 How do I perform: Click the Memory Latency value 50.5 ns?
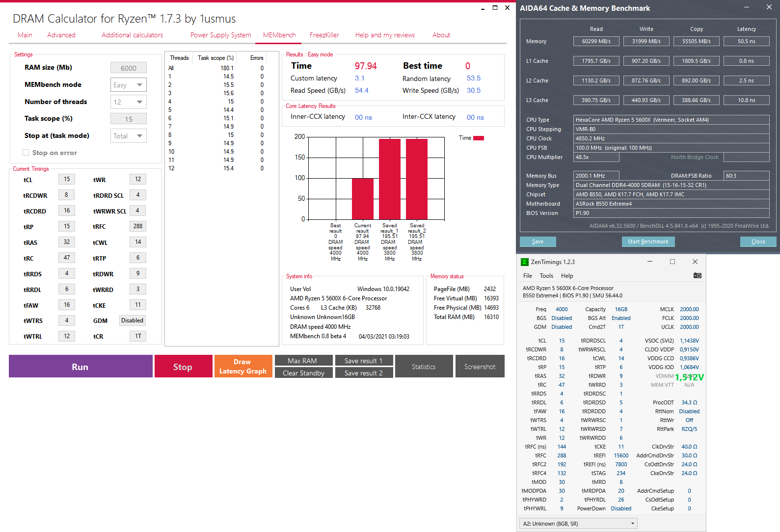pos(747,41)
